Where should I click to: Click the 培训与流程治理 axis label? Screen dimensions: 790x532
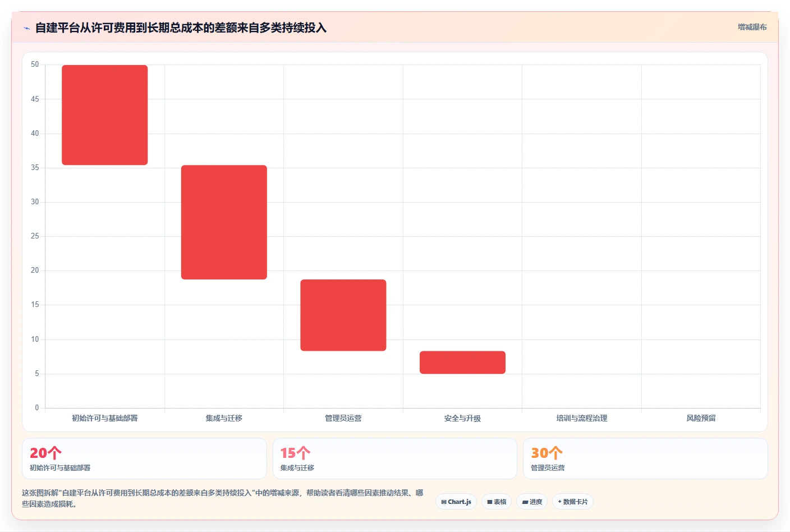coord(582,418)
